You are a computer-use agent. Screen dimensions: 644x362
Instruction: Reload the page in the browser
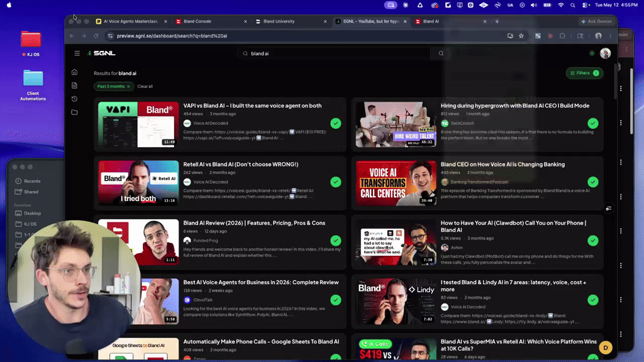(x=96, y=36)
